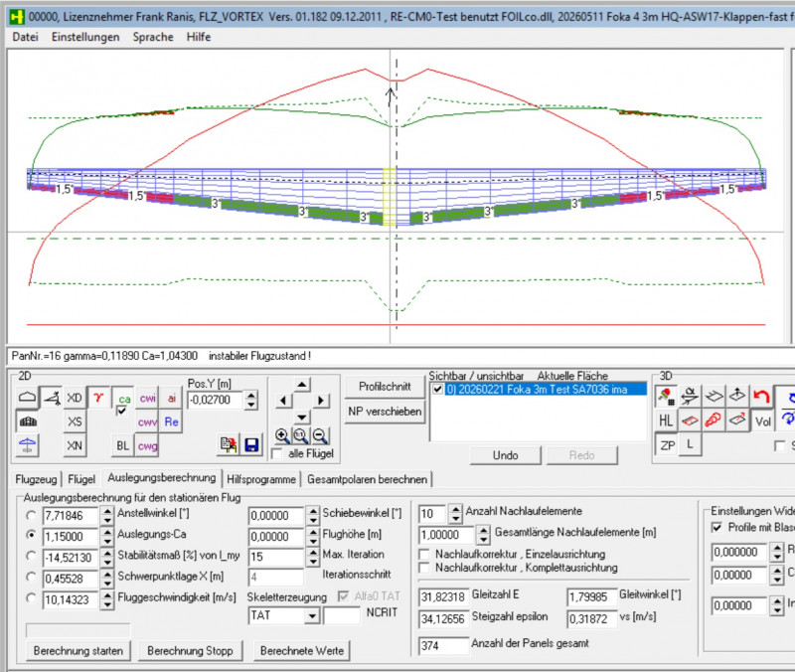This screenshot has width=795, height=672.
Task: Reset zoom with the 1:1 magnifier
Action: click(x=301, y=435)
